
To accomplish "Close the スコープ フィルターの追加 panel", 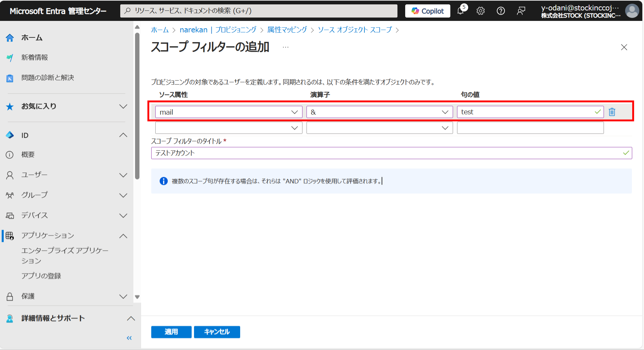I will 624,47.
